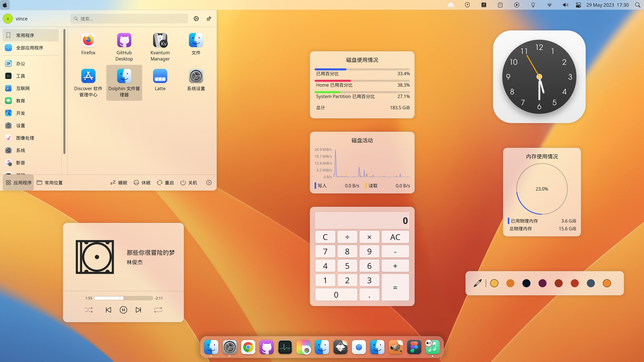Skip to next track

point(139,310)
